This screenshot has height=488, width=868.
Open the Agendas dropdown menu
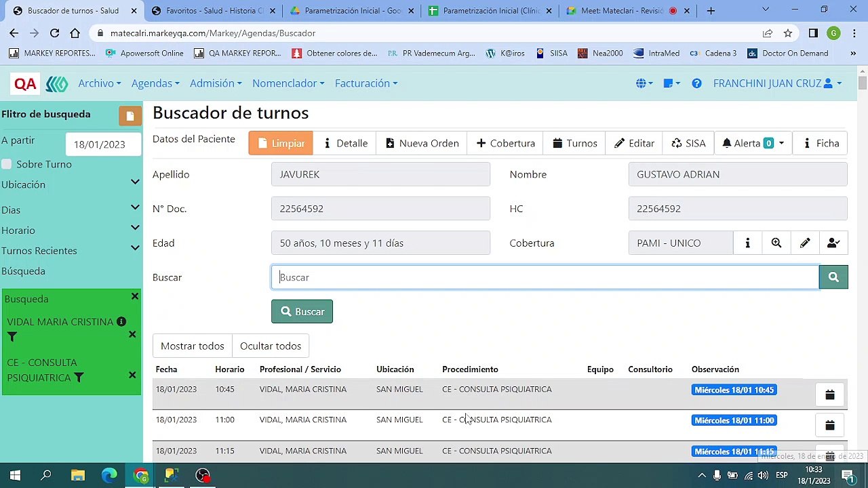[x=155, y=83]
